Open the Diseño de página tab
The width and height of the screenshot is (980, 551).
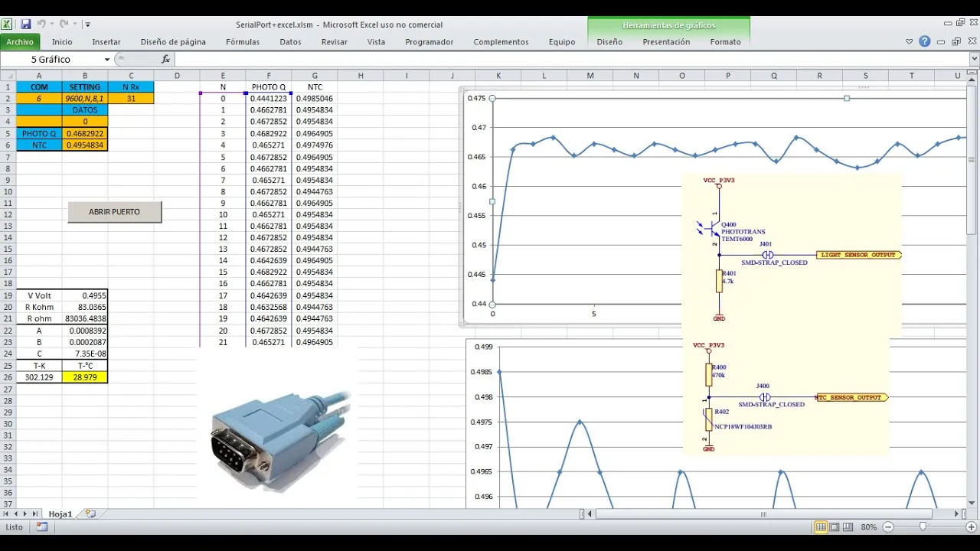[x=173, y=42]
